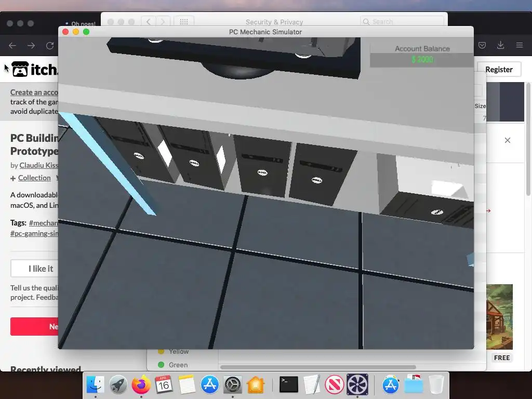Click the itch.io logo
The image size is (532, 399).
pos(34,69)
